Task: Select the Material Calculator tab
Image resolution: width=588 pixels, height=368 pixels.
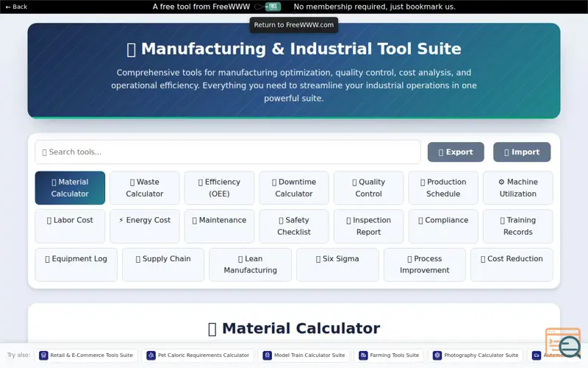Action: pyautogui.click(x=70, y=188)
